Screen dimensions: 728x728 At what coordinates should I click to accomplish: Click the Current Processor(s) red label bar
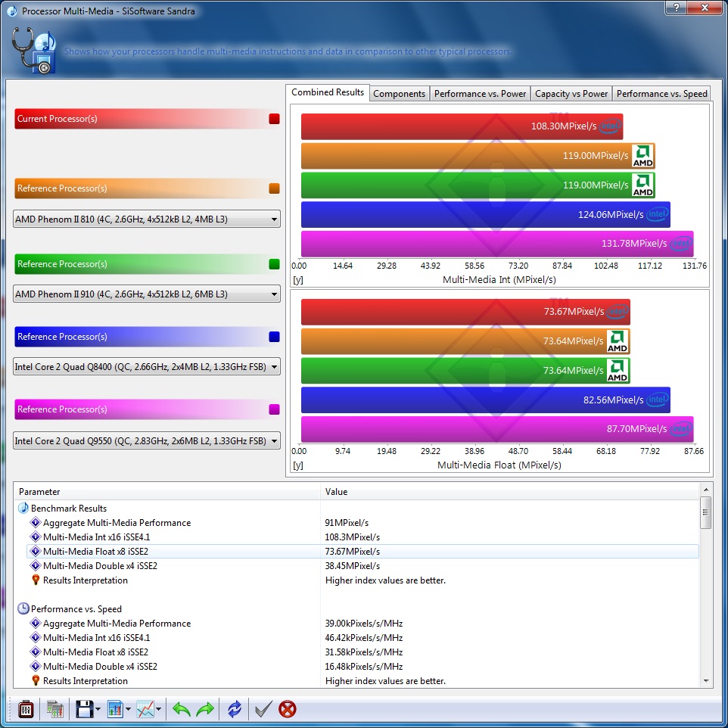(x=147, y=118)
